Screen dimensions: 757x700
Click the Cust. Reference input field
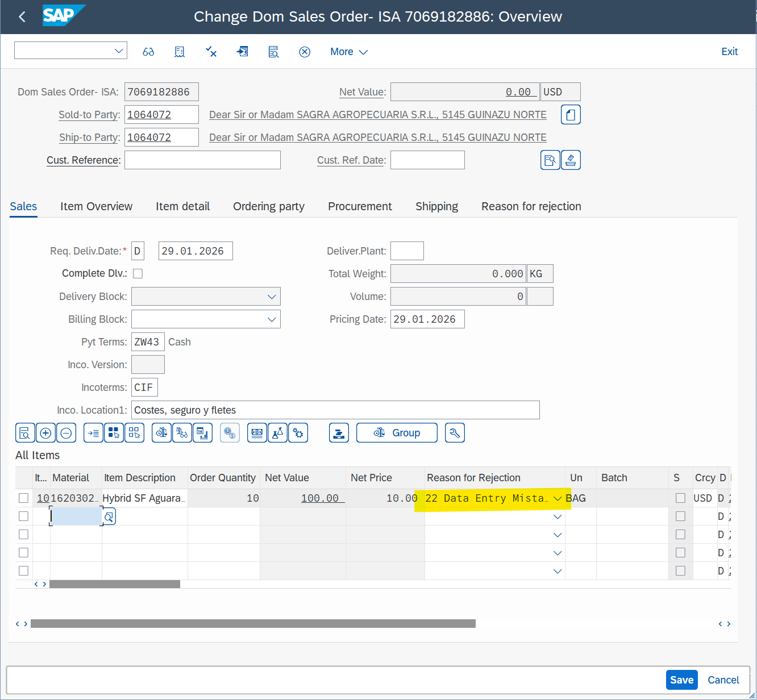202,160
